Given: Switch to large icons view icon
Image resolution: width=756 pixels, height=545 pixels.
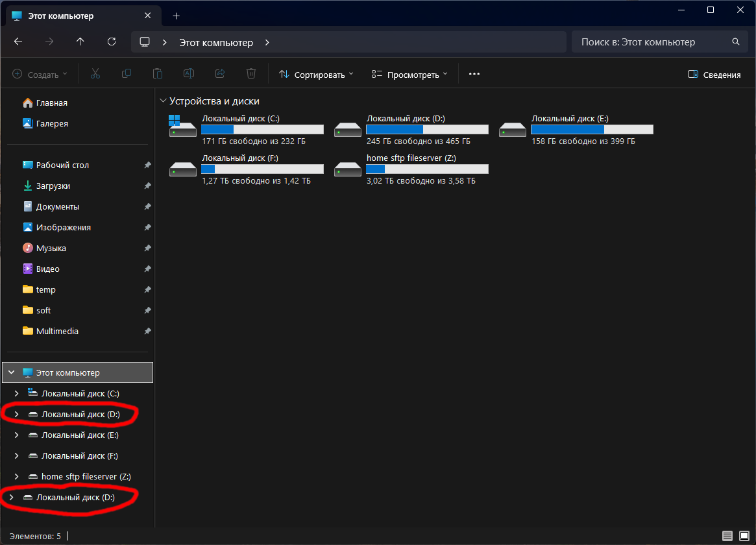Looking at the screenshot, I should (x=744, y=535).
